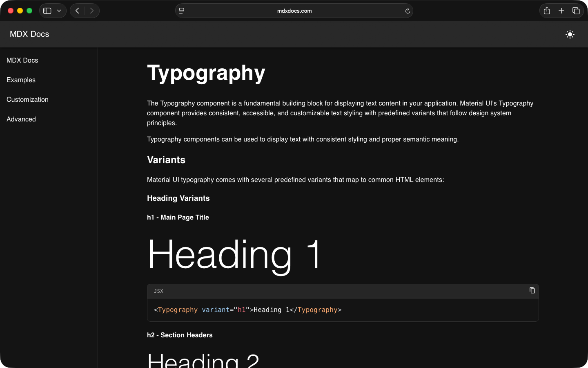Reload the mdxdocs.com page
This screenshot has width=588, height=368.
tap(408, 11)
